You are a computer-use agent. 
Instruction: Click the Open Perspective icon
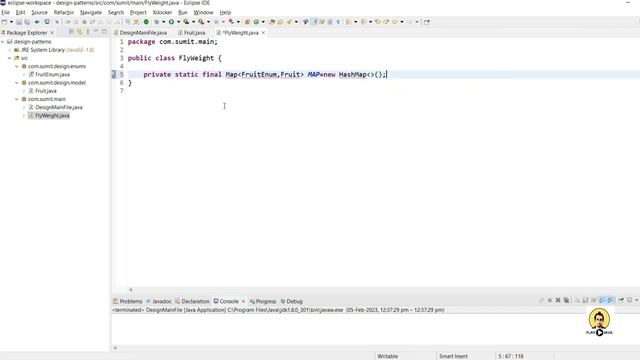click(x=427, y=22)
